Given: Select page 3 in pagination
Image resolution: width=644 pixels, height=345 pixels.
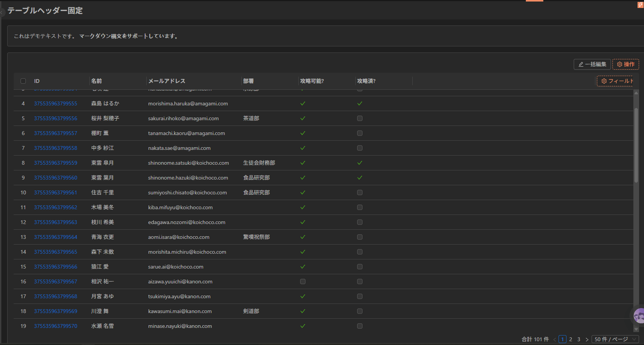Looking at the screenshot, I should [x=579, y=339].
